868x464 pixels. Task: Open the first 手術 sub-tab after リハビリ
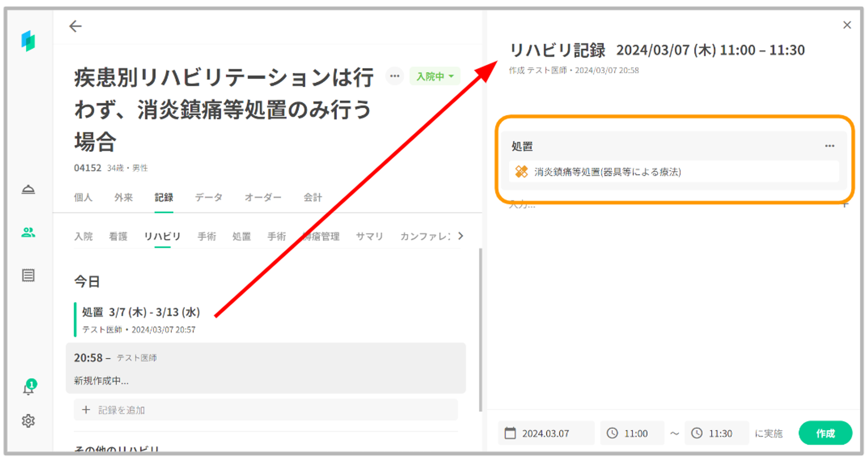(x=207, y=236)
